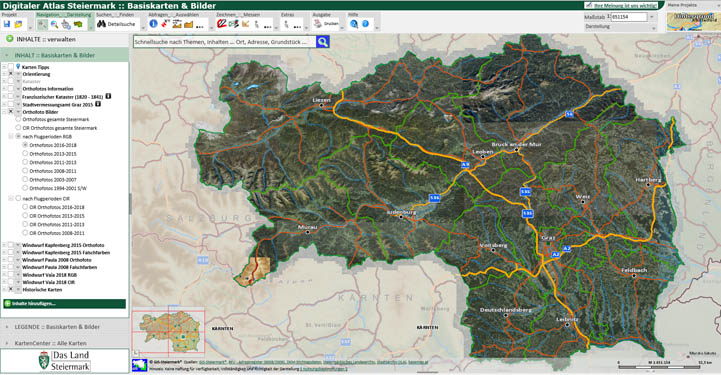The image size is (721, 375).
Task: Click more tools dots in Zeichnen section
Action: (268, 27)
